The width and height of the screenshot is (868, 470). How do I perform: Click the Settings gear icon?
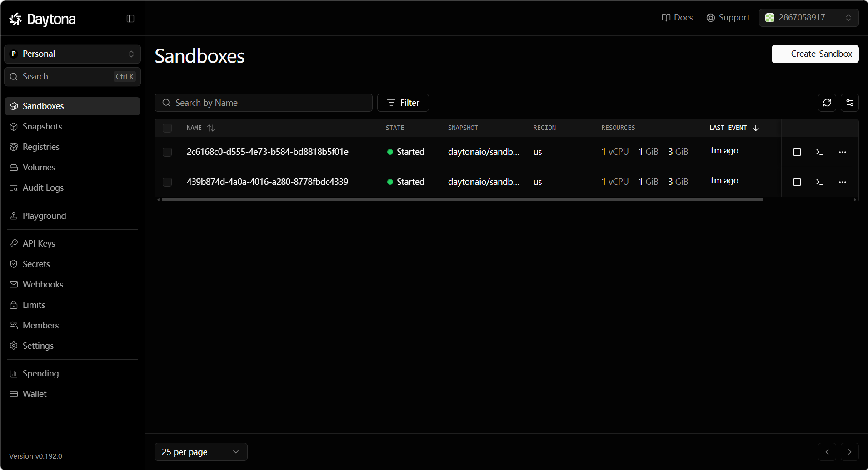(x=14, y=346)
